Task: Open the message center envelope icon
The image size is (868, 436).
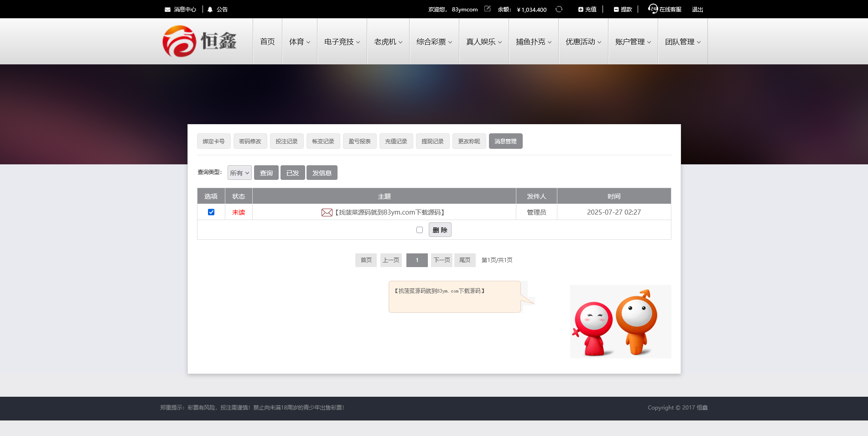Action: (x=167, y=10)
